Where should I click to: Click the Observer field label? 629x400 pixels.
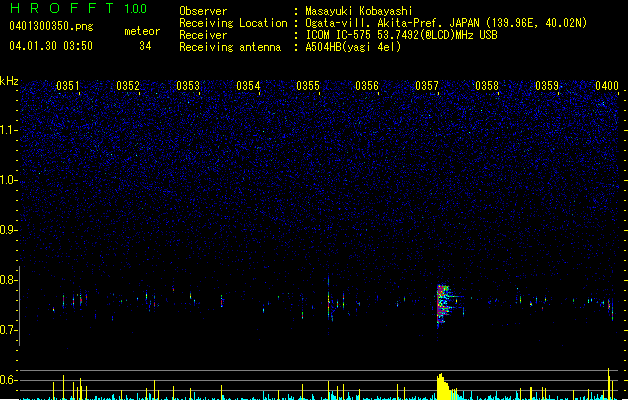coord(203,11)
